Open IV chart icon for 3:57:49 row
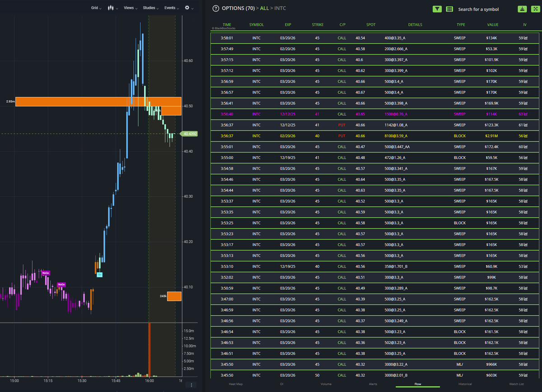542x392 pixels. coord(526,49)
